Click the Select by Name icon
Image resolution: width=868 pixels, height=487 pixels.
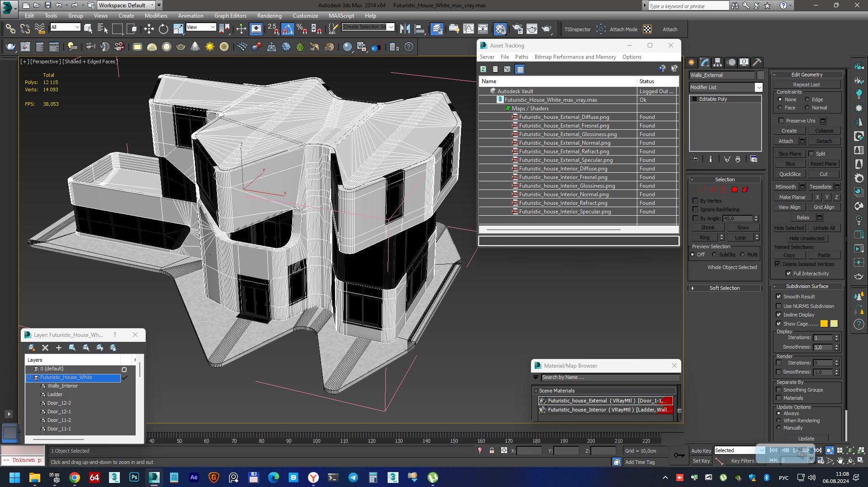[103, 29]
